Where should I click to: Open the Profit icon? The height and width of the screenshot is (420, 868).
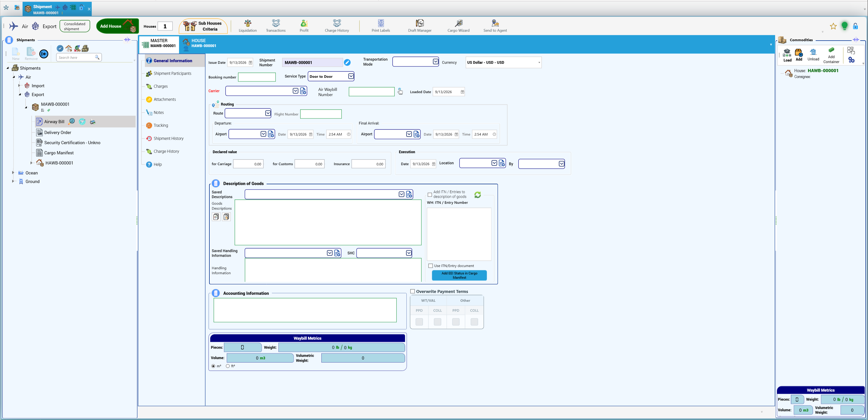coord(304,26)
